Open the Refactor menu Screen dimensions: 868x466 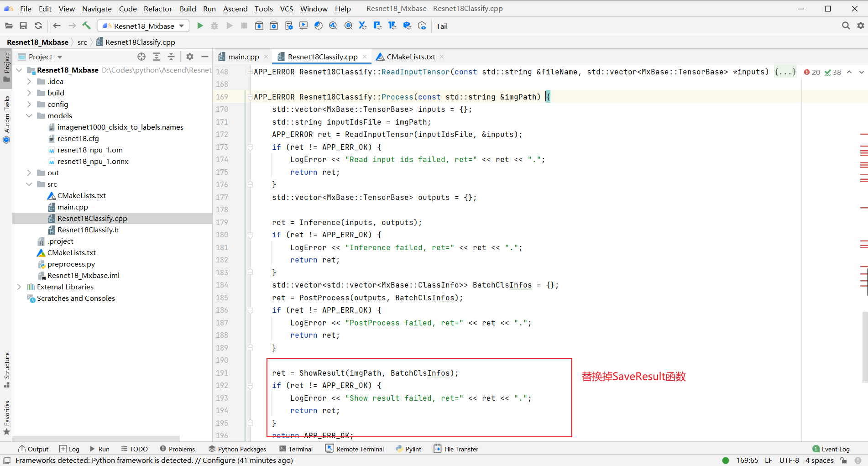click(x=157, y=9)
